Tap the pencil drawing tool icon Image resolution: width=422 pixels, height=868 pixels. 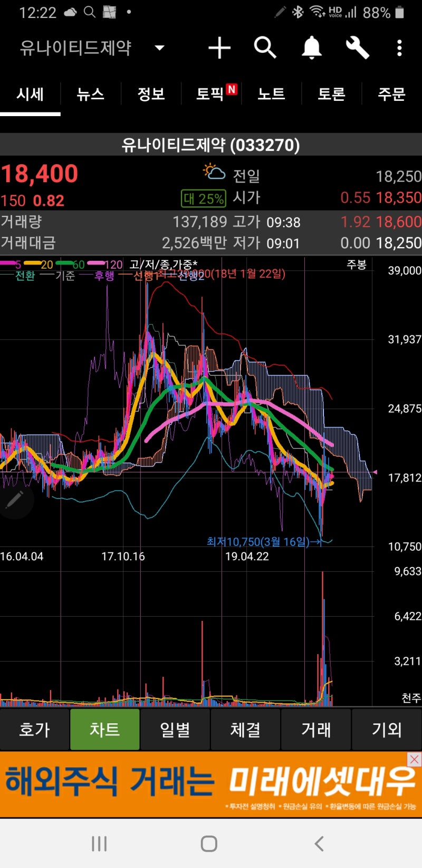tap(14, 499)
